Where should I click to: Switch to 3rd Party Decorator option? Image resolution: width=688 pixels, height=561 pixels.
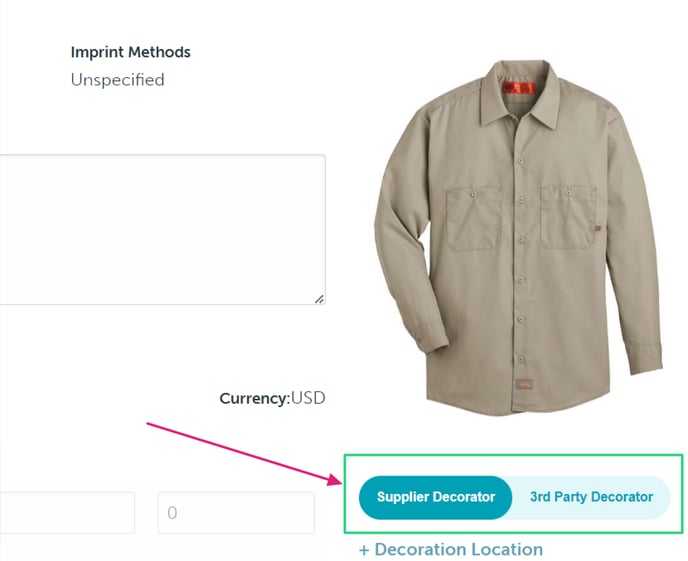[x=591, y=497]
